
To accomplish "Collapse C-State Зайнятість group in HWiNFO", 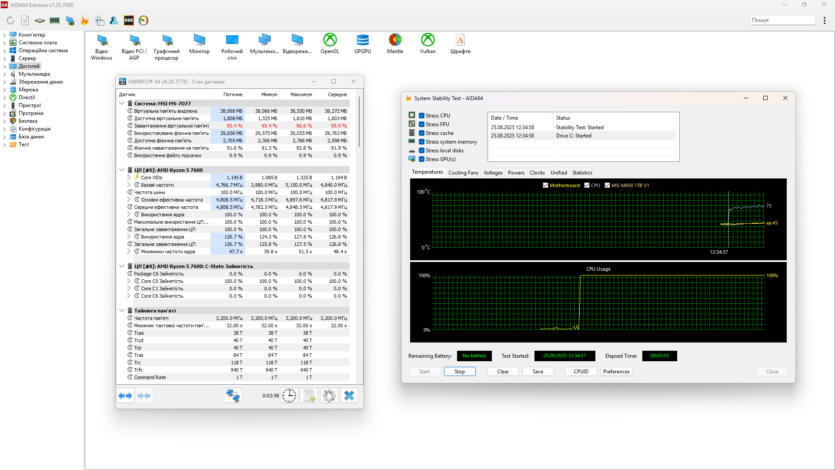I will tap(122, 266).
